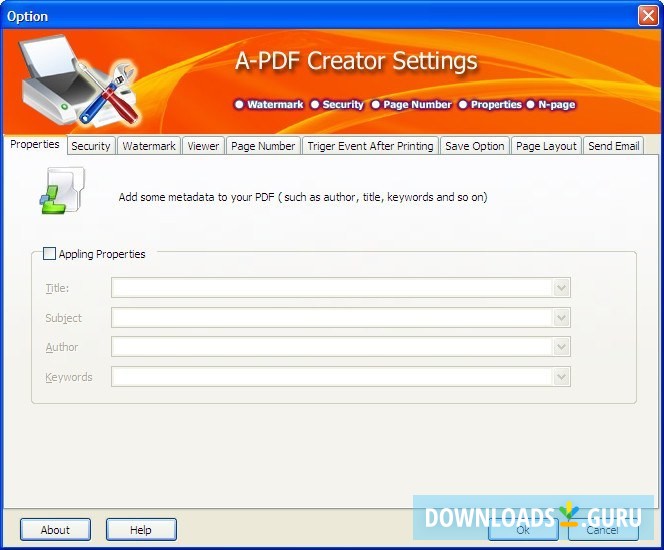The width and height of the screenshot is (664, 550).
Task: Open the Watermark tab
Action: [149, 146]
